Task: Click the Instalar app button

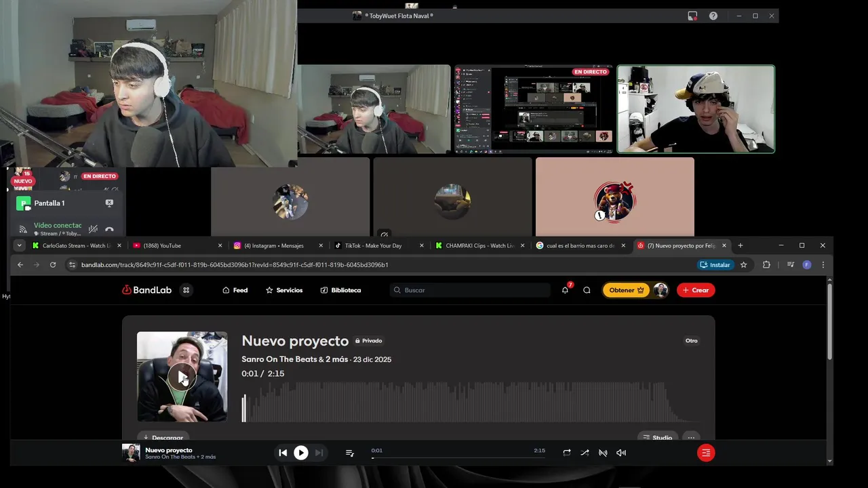Action: coord(715,265)
